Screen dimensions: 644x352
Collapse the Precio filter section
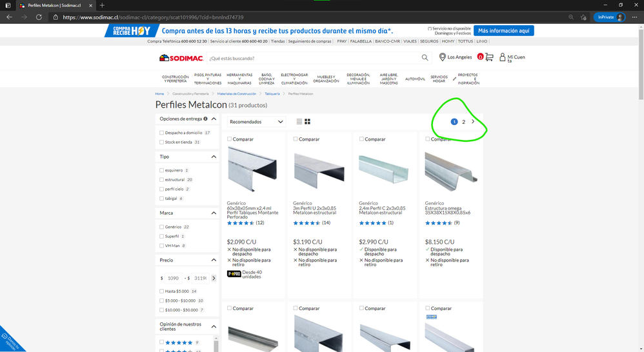coord(214,260)
